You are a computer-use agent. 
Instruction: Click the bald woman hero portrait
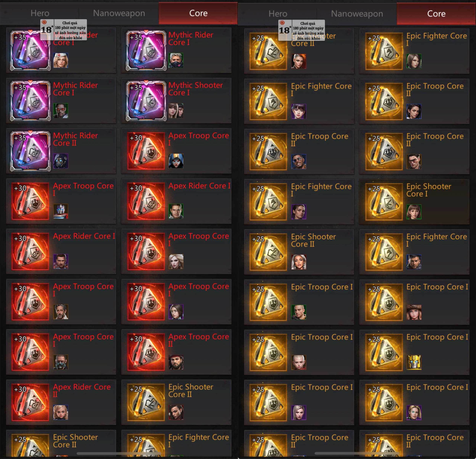point(298,362)
